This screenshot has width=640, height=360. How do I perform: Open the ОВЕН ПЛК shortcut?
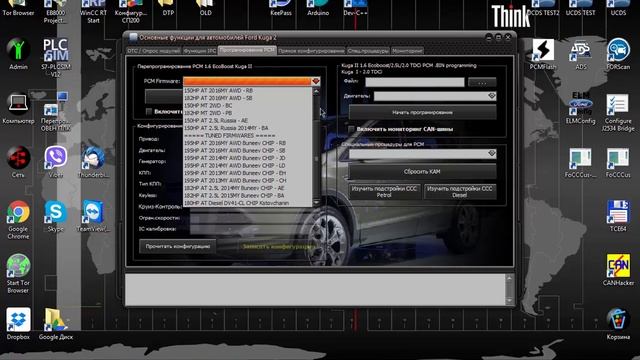pyautogui.click(x=56, y=112)
